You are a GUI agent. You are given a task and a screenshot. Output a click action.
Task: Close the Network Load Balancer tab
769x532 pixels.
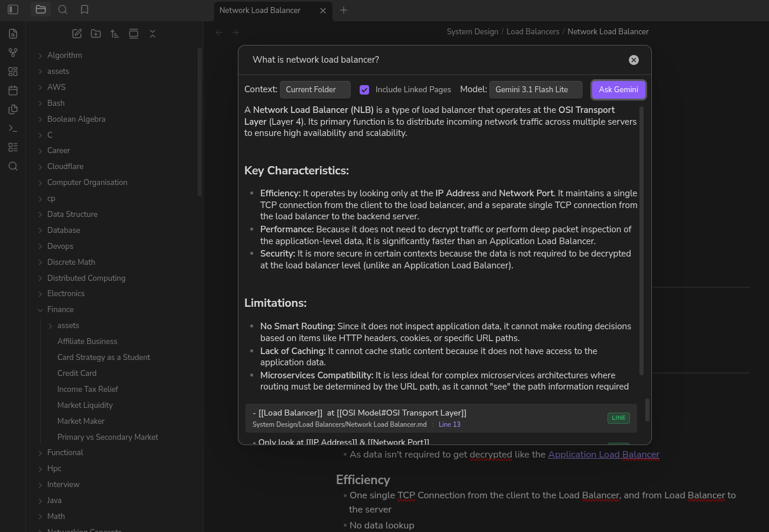(323, 10)
